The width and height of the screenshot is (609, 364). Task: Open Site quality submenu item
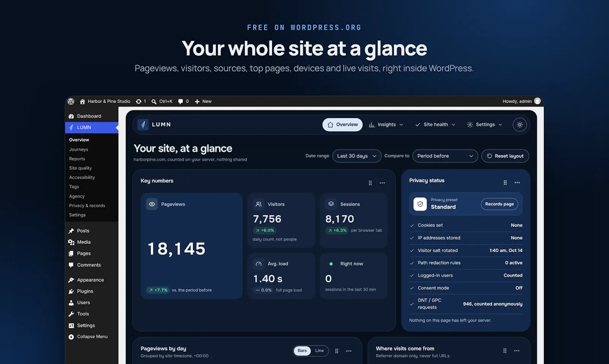click(x=80, y=168)
